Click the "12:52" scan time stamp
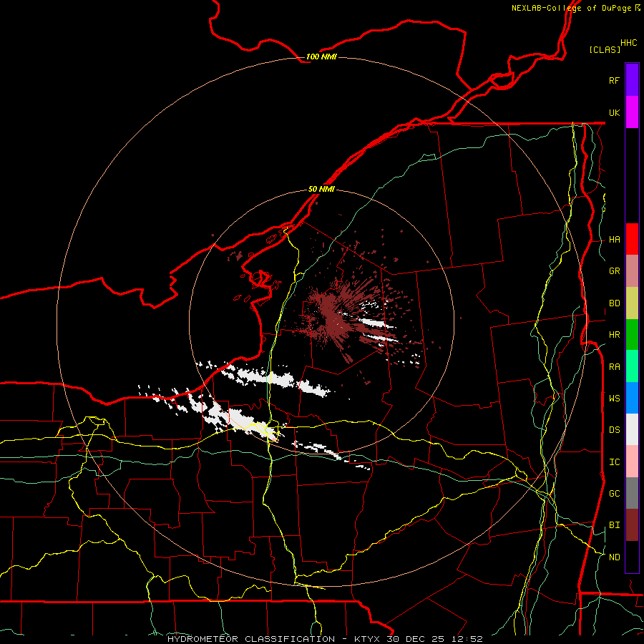 click(467, 639)
